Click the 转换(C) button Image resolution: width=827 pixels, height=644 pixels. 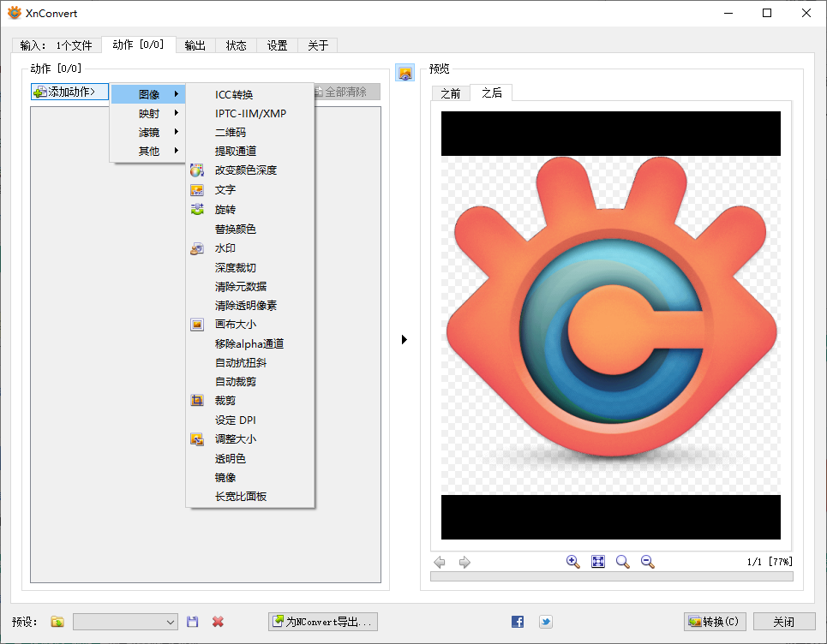point(714,622)
